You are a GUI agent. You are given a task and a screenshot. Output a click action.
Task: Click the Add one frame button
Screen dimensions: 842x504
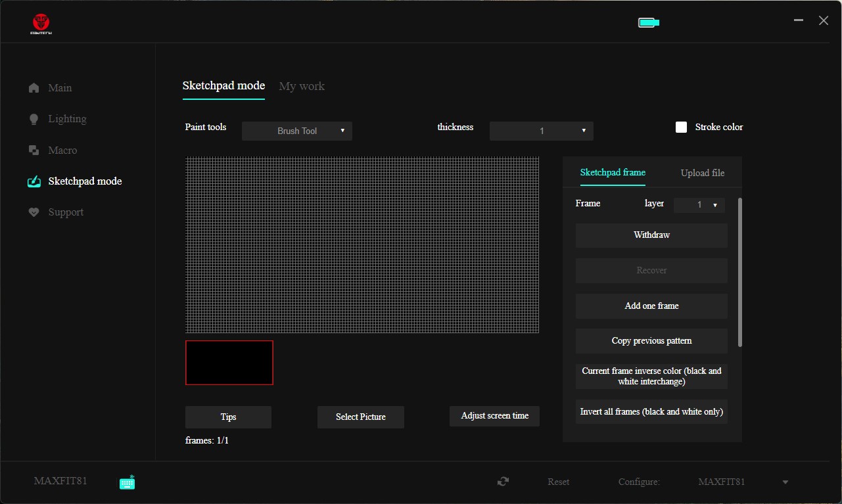651,306
